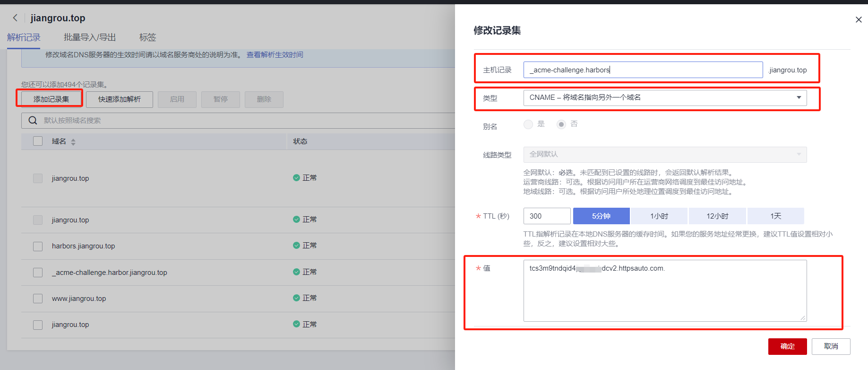The width and height of the screenshot is (868, 370).
Task: Set TTL to 1天
Action: [x=775, y=216]
